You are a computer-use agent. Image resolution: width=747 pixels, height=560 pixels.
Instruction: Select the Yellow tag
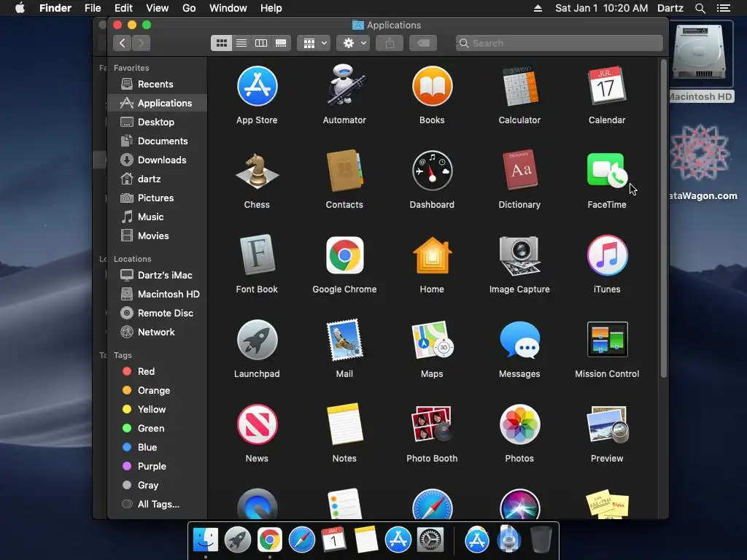point(158,410)
